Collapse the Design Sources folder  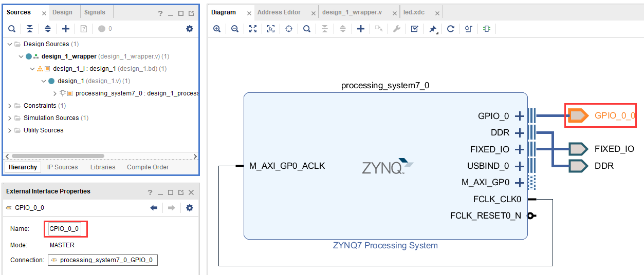10,44
